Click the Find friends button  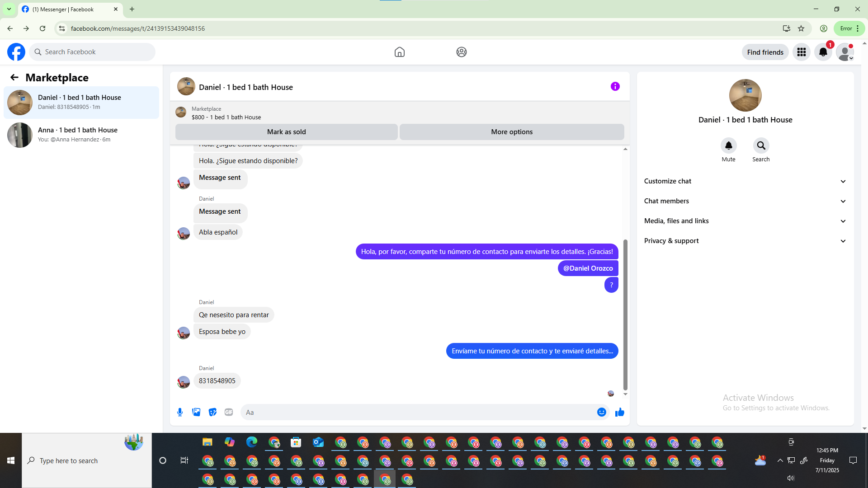coord(765,52)
